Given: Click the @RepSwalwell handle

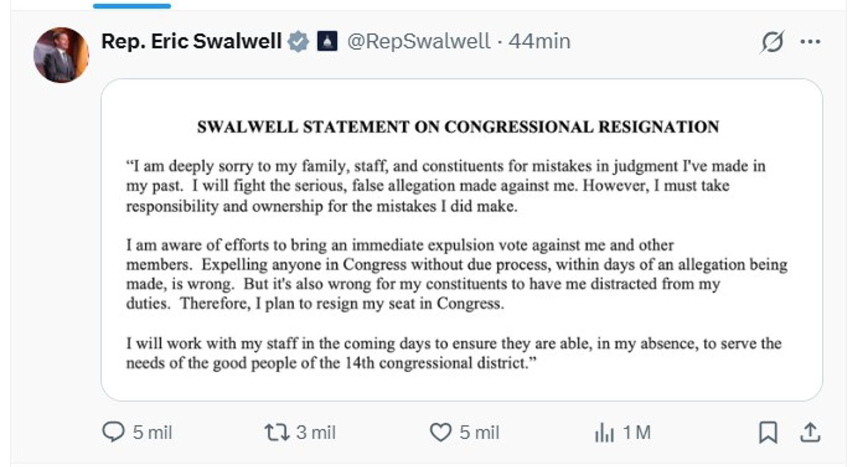Looking at the screenshot, I should pos(418,41).
